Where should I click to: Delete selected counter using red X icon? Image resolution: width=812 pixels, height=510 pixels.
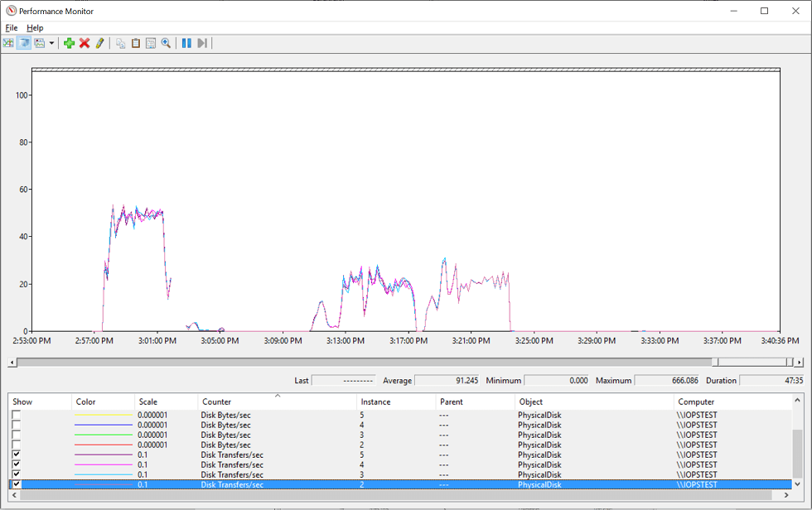pos(84,42)
